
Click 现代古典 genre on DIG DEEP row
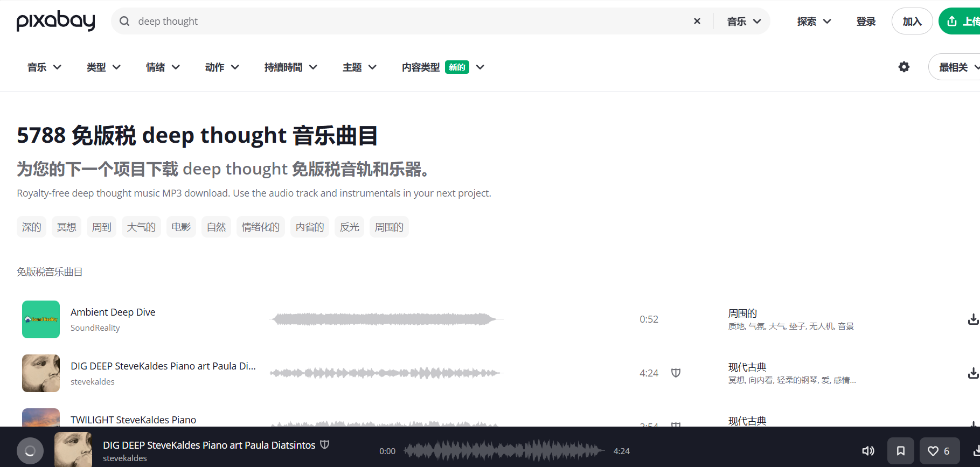[747, 367]
